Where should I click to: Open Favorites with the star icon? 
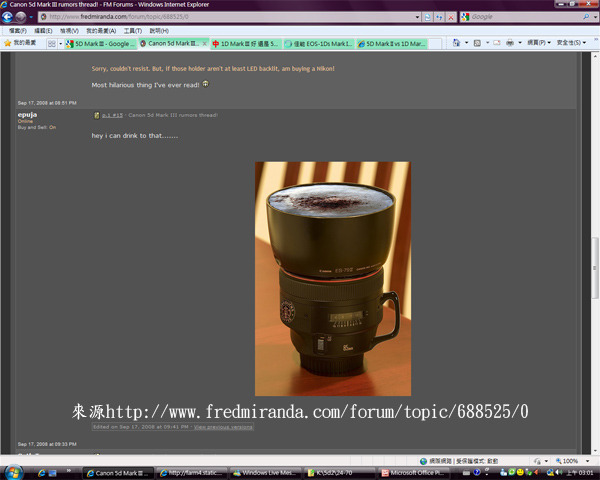pos(20,43)
